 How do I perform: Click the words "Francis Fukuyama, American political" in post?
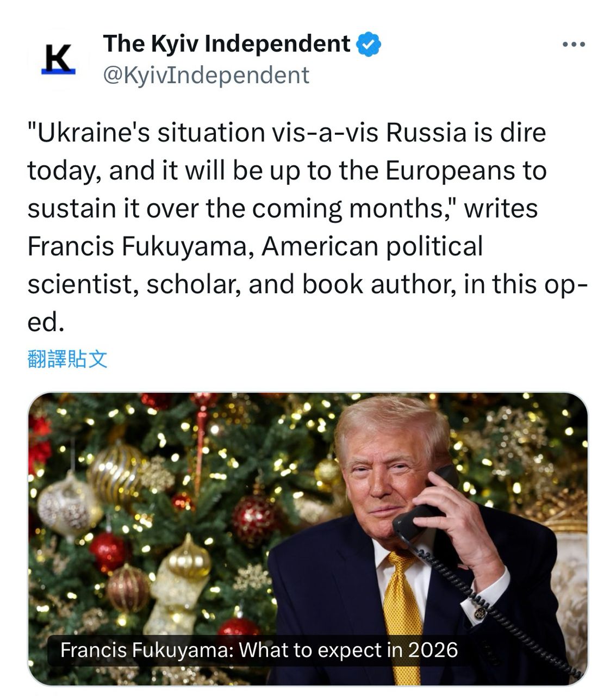[255, 246]
